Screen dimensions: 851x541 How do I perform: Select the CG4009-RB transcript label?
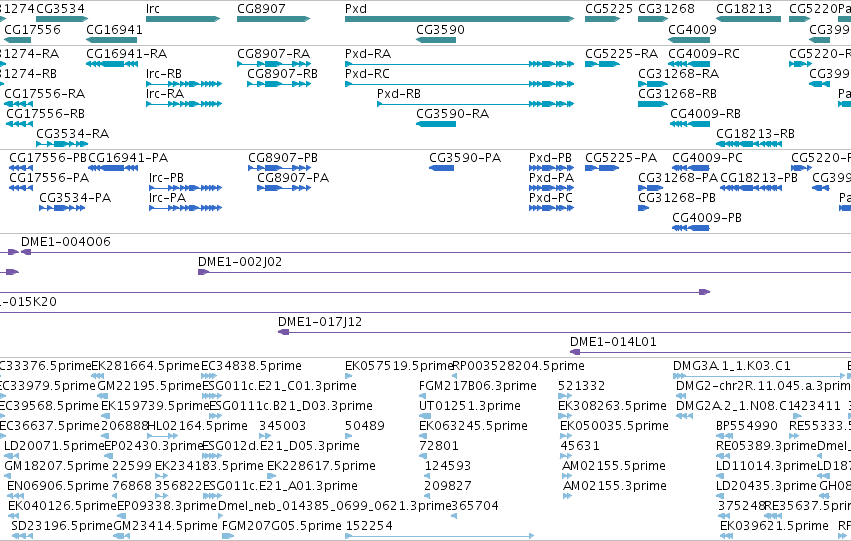click(706, 114)
